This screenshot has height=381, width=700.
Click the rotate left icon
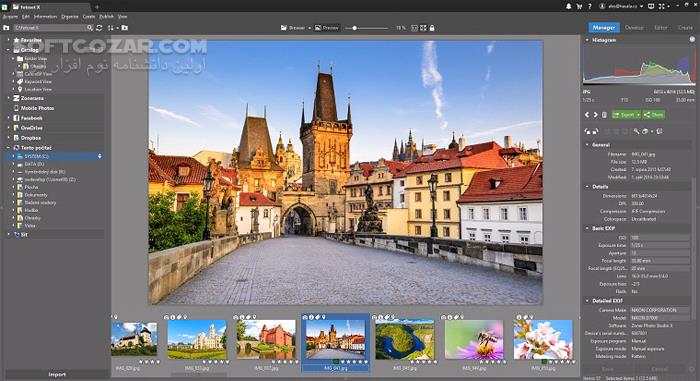tap(588, 131)
